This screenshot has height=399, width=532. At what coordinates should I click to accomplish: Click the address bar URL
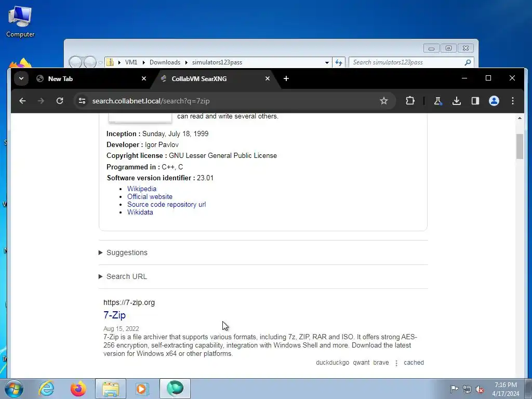point(151,101)
